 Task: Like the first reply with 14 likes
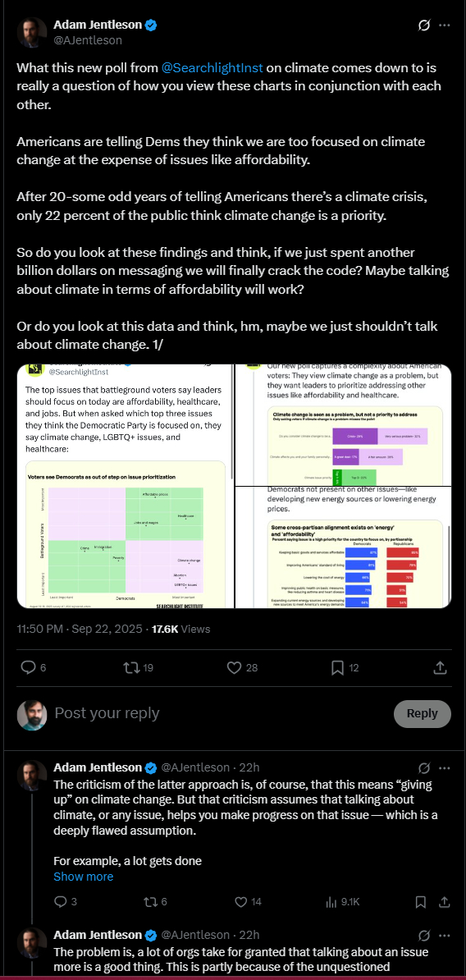(x=241, y=902)
